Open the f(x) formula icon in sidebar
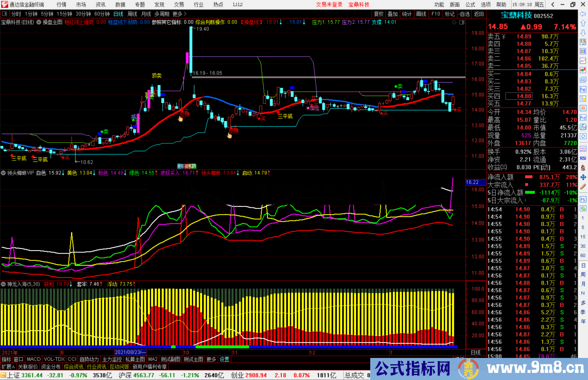Viewport: 588px width, 380px height. 583,127
